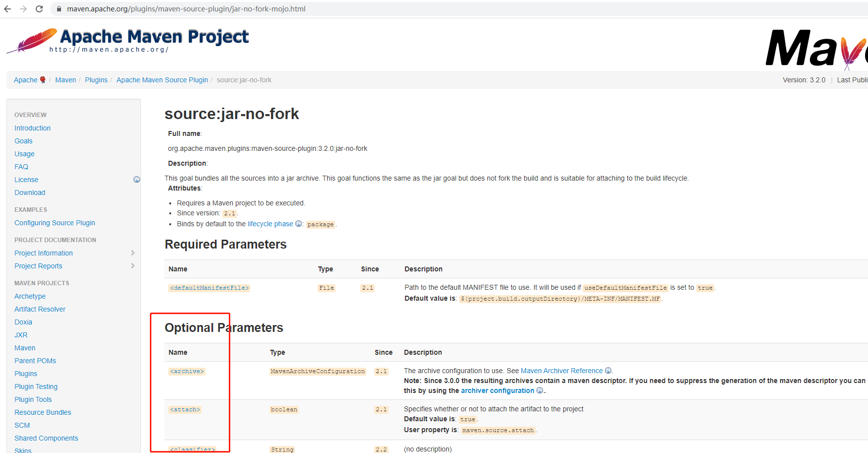The image size is (868, 453).
Task: Open the Apache breadcrumb link
Action: tap(26, 80)
